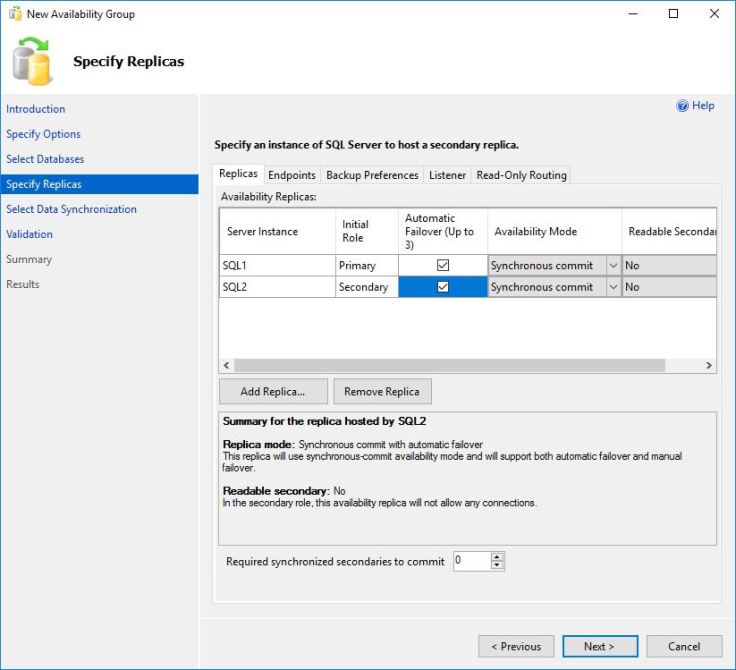Decrement required synchronized secondaries spinner down arrow
This screenshot has width=736, height=670.
[497, 566]
